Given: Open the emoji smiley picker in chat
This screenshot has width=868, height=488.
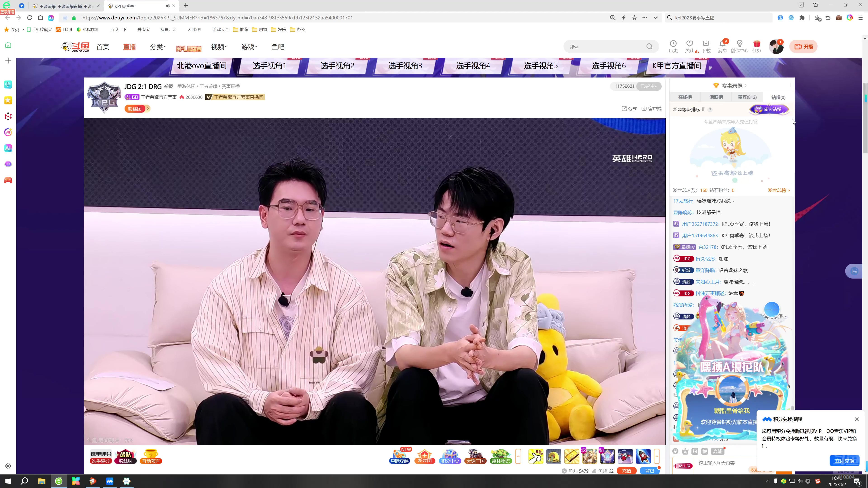Looking at the screenshot, I should click(x=675, y=451).
